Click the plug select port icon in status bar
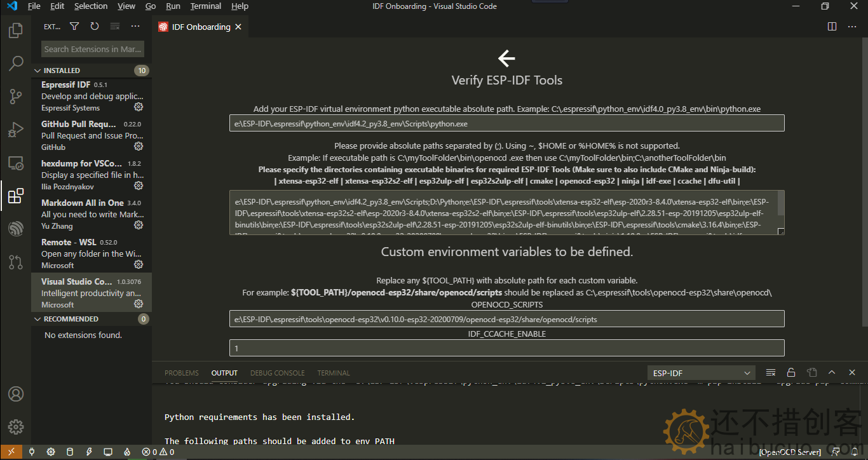The height and width of the screenshot is (460, 868). pyautogui.click(x=32, y=452)
